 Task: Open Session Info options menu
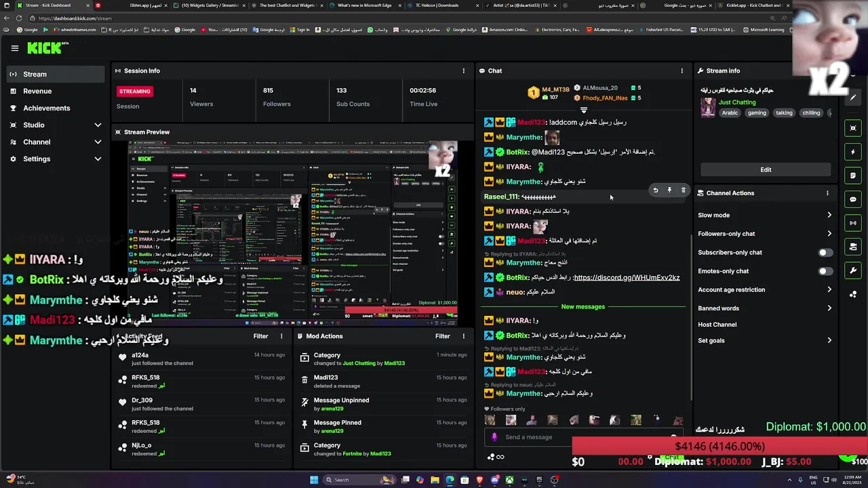click(x=464, y=70)
